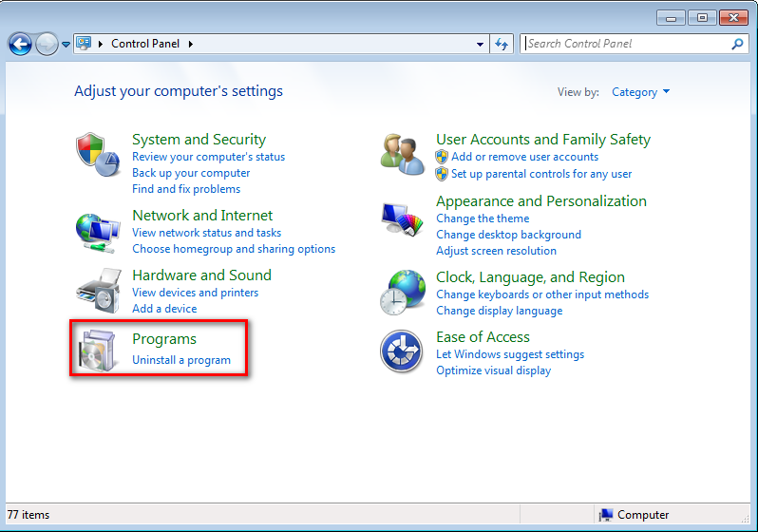Click the Control Panel breadcrumb text

[145, 44]
